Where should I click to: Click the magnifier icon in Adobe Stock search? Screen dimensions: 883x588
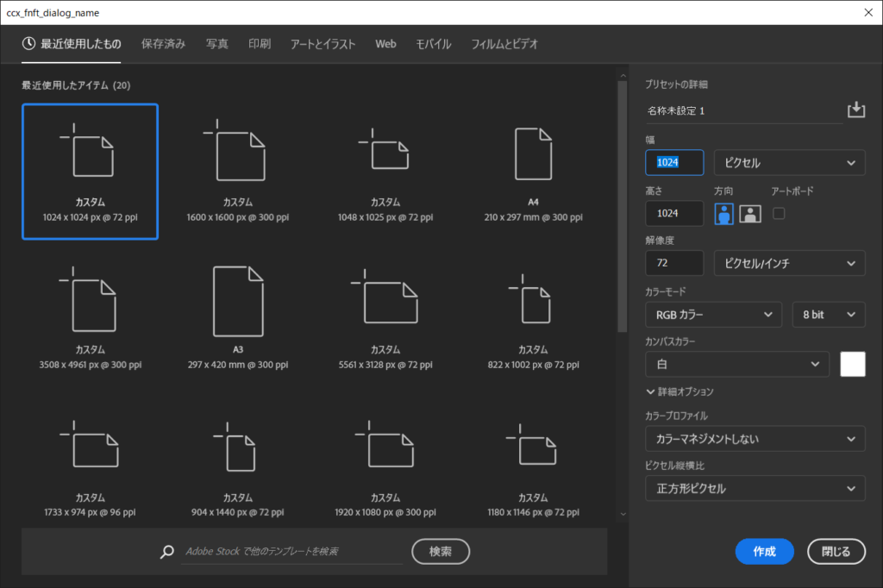(167, 552)
